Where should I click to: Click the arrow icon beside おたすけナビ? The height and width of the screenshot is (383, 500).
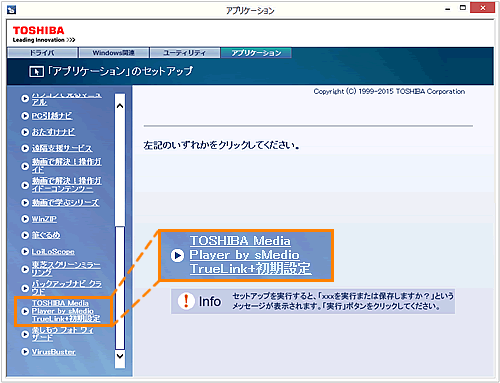coord(25,132)
